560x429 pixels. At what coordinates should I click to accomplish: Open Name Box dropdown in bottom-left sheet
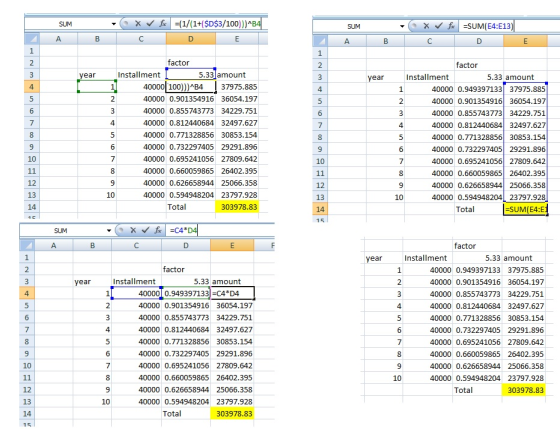[x=109, y=230]
